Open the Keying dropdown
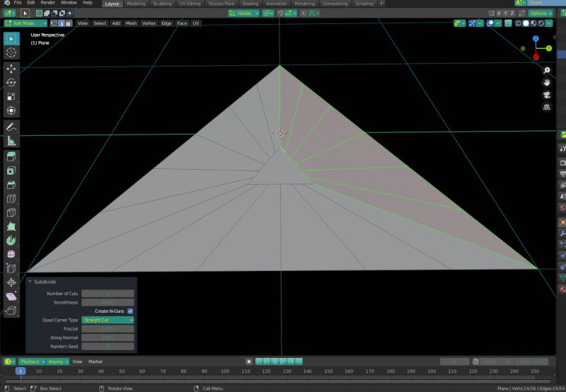566x392 pixels. tap(58, 362)
